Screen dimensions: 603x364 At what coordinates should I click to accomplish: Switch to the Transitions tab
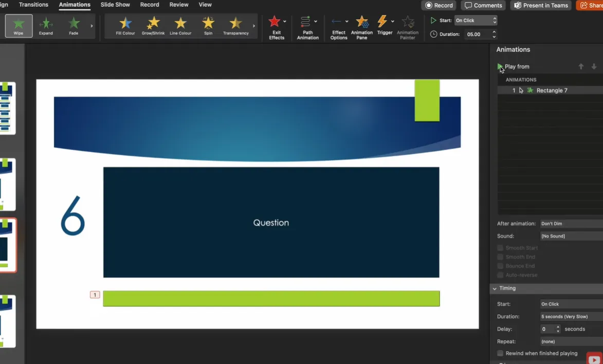click(33, 5)
